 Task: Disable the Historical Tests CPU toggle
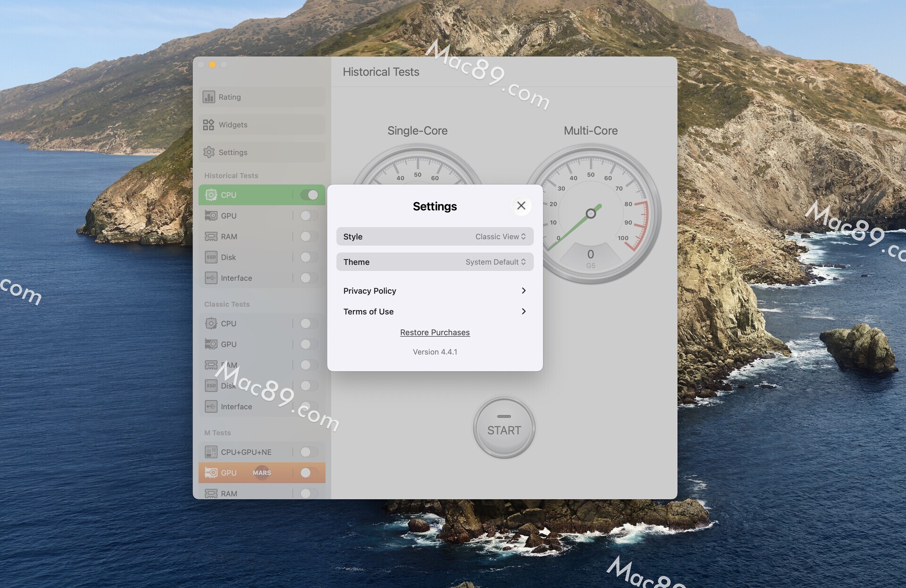[x=309, y=195]
